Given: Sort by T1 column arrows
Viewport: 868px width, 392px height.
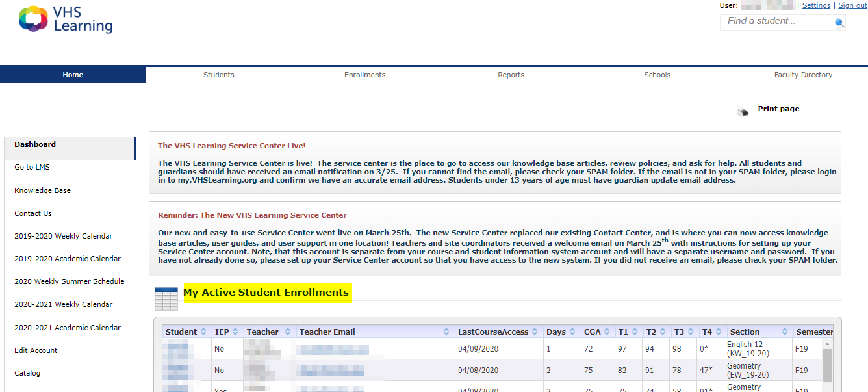Looking at the screenshot, I should 635,332.
